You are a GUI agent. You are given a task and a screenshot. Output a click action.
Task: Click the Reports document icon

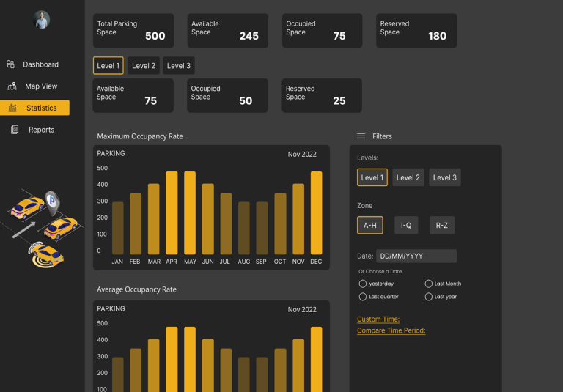(x=15, y=130)
